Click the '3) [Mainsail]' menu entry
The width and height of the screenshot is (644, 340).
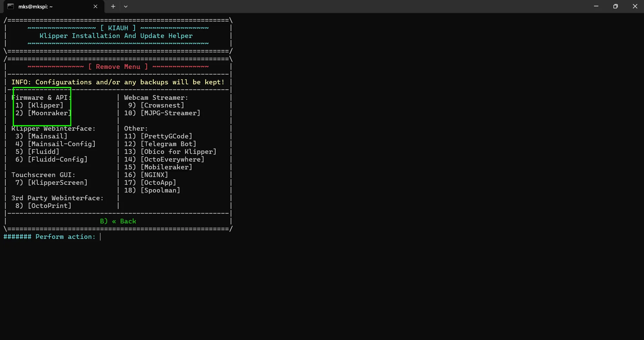[41, 136]
